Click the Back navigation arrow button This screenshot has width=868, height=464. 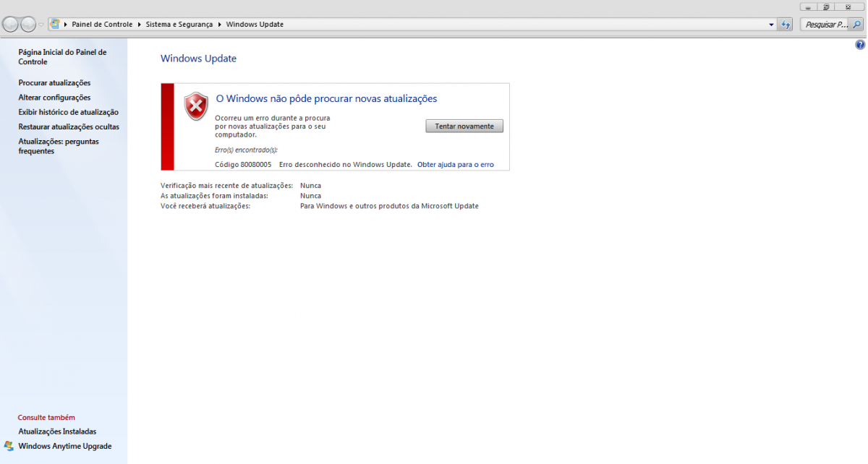point(11,25)
